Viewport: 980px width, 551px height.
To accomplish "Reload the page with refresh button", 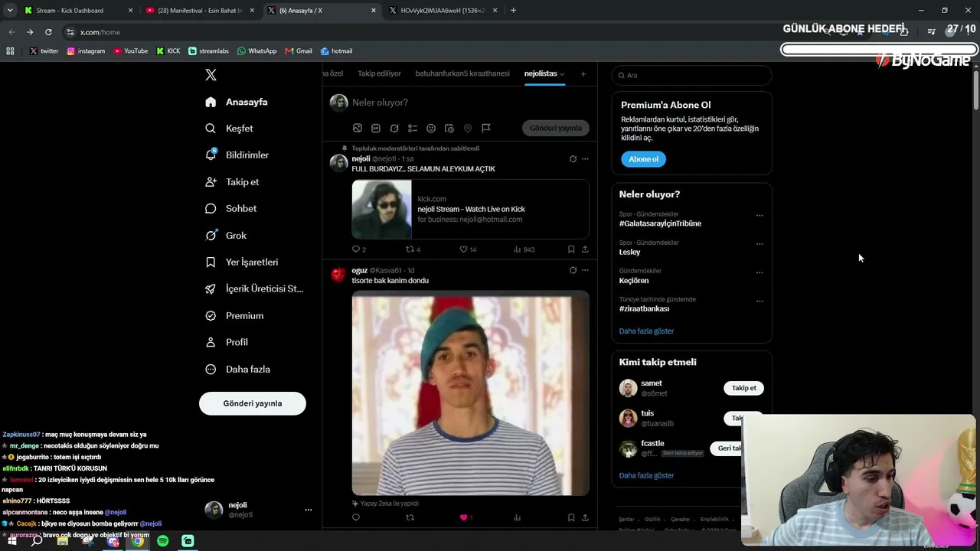I will click(x=48, y=32).
